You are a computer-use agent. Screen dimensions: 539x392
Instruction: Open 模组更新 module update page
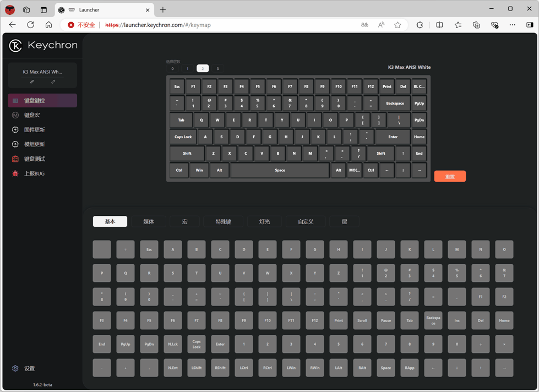tap(34, 144)
